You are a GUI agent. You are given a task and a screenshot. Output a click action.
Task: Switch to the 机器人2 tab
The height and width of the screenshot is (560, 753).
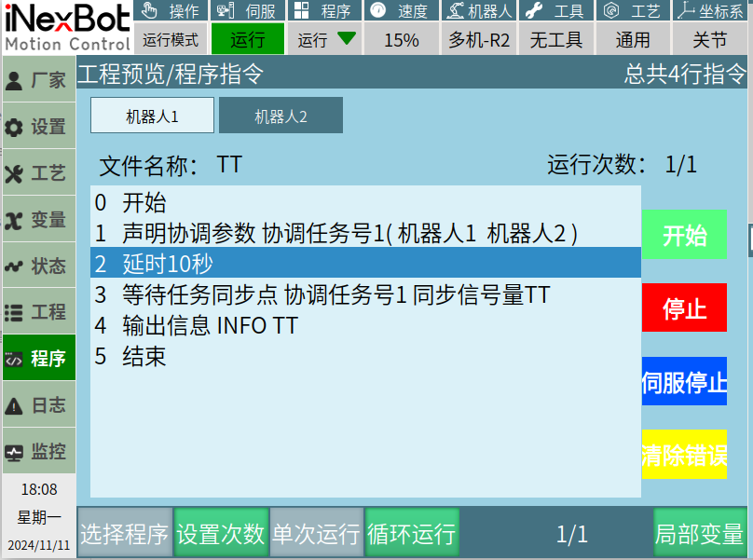point(281,116)
